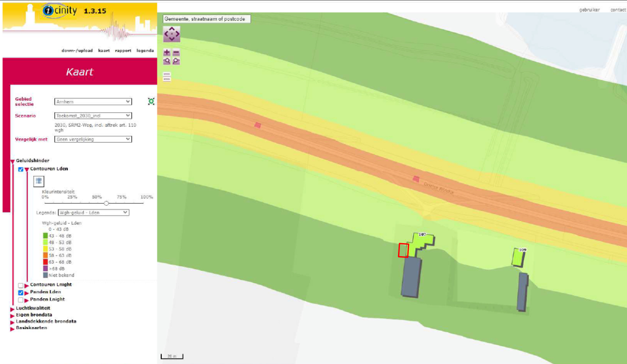The height and width of the screenshot is (364, 627).
Task: Go to next zoom view magnifier
Action: point(176,61)
